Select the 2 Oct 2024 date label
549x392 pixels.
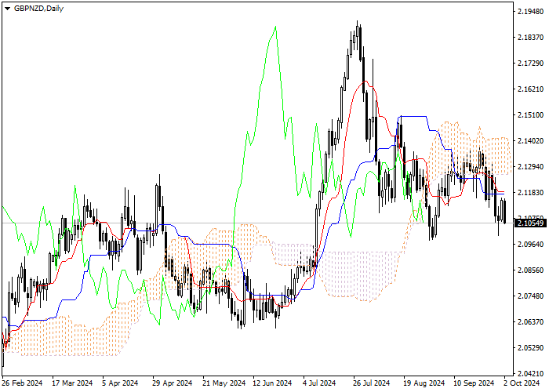click(x=522, y=383)
